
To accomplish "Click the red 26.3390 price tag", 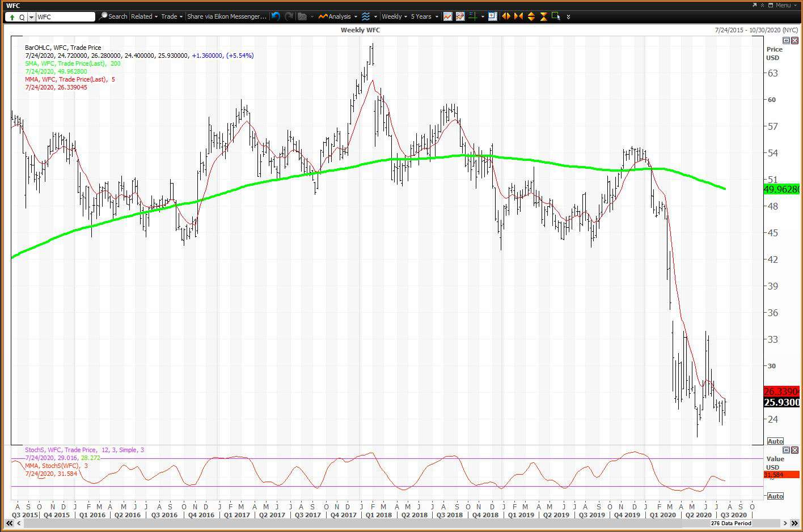I will pos(782,391).
